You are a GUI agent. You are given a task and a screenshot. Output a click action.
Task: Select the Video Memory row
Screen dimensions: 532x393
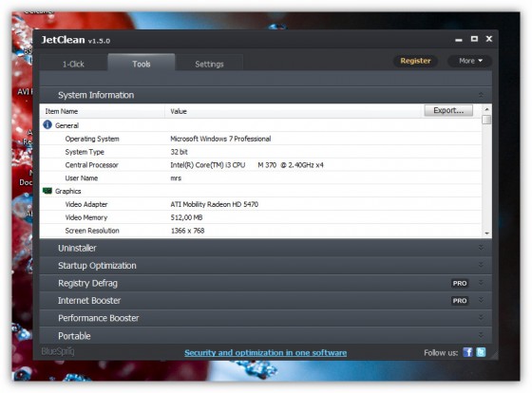[260, 217]
